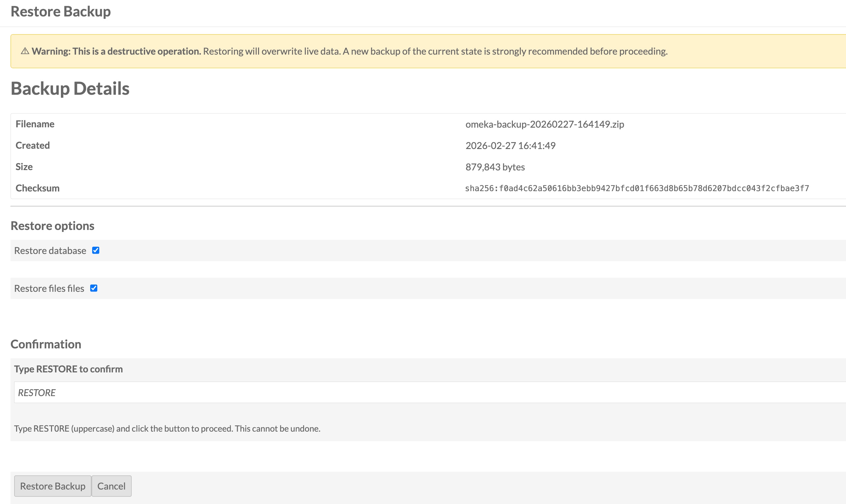Image resolution: width=846 pixels, height=504 pixels.
Task: Click the uppercase RESTORE help text
Action: pos(167,429)
